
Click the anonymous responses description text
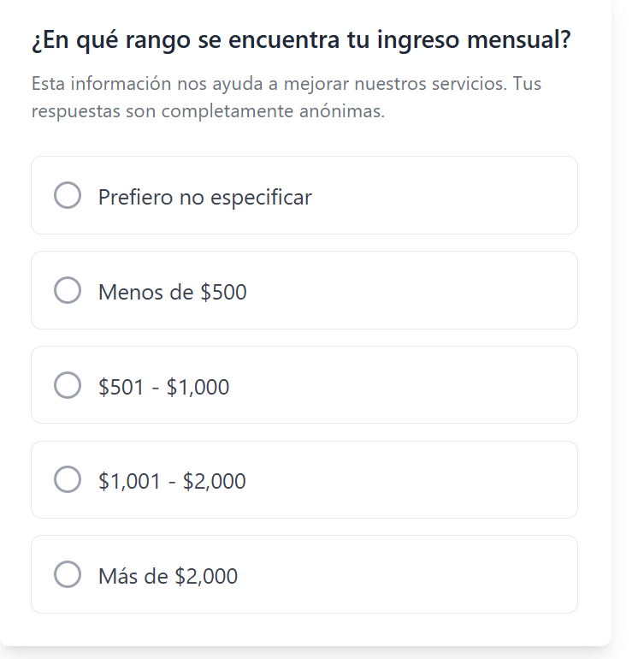pos(286,98)
